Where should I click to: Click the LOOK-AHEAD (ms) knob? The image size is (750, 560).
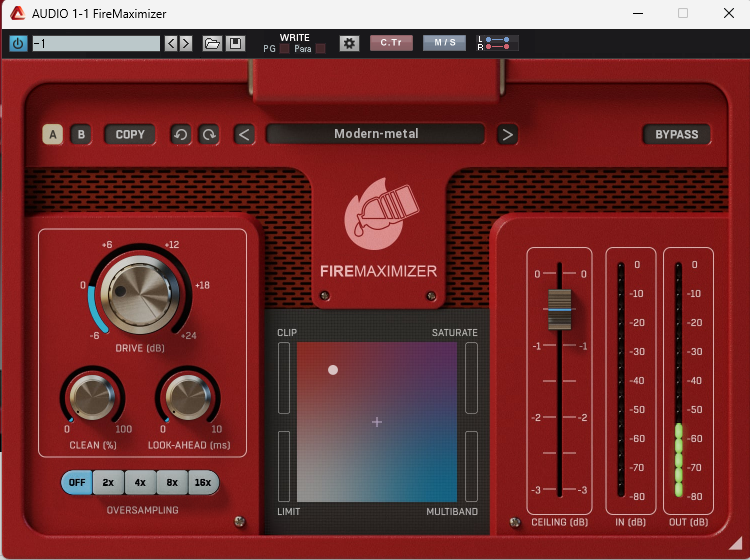(188, 397)
